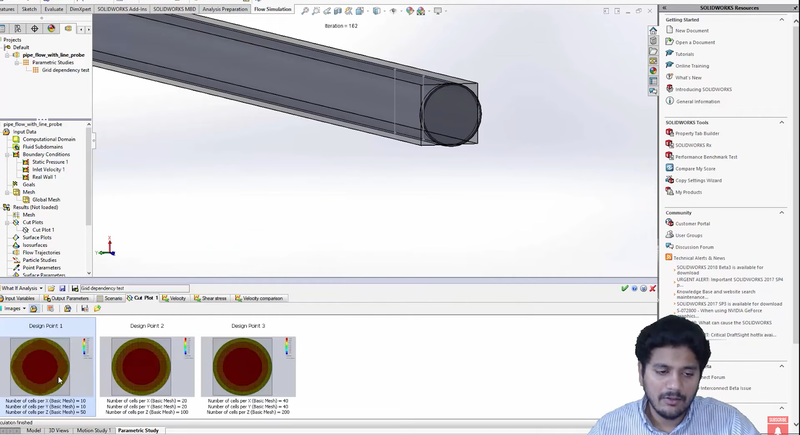Collapse the Community section chevron
The image size is (800, 435).
tap(782, 213)
